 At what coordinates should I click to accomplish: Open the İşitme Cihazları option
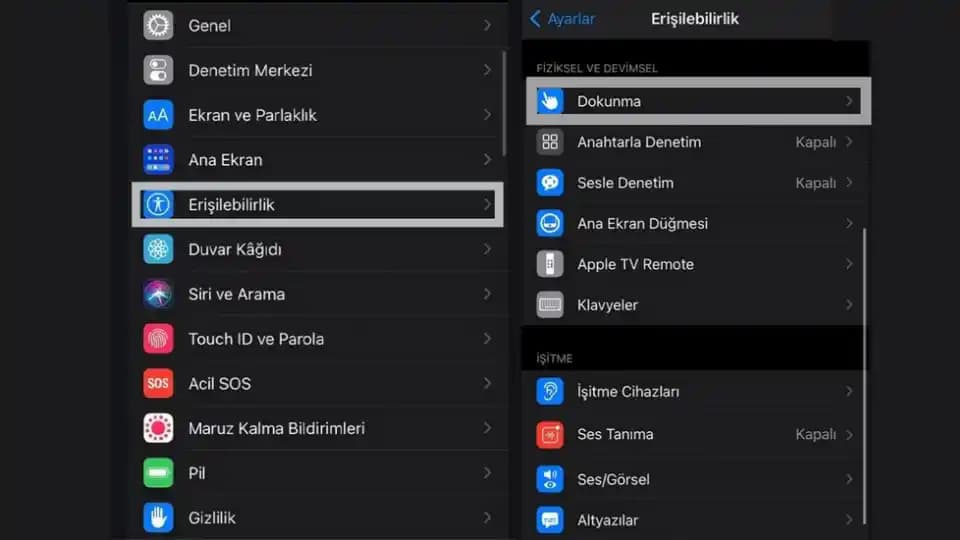[695, 391]
